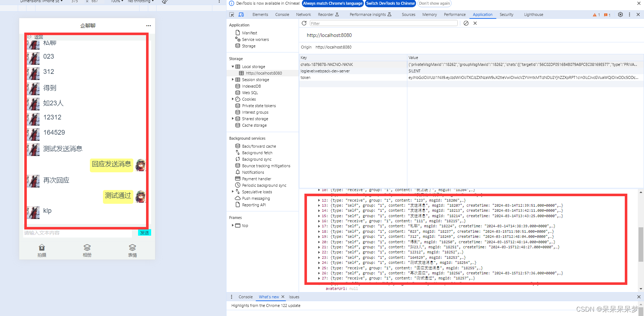Open DevTools settings gear
The width and height of the screenshot is (644, 316).
(x=620, y=14)
